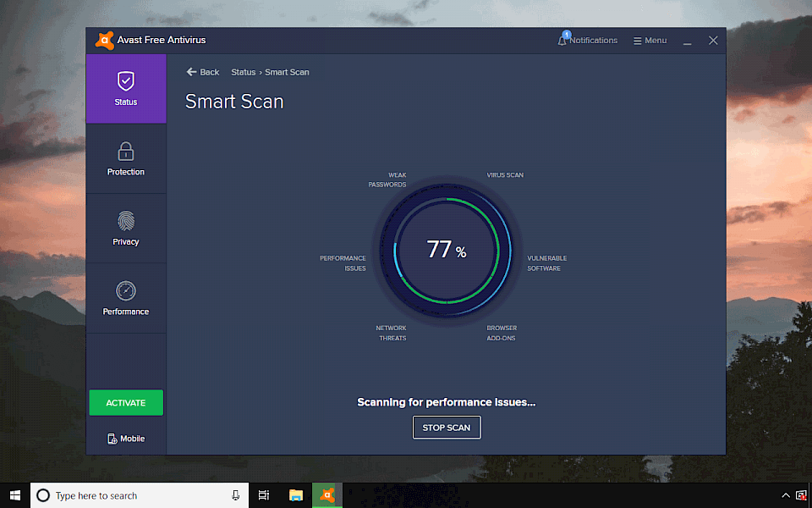
Task: Click the BROWSER ADD-ONS stage label
Action: click(x=502, y=333)
